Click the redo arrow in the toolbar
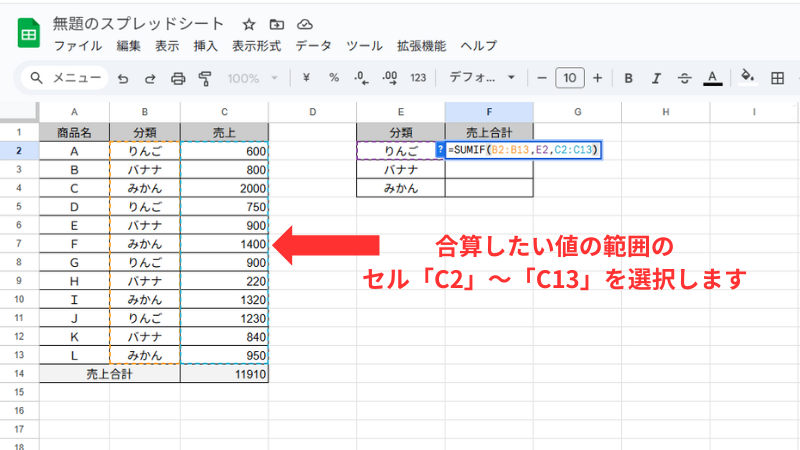 pos(150,79)
